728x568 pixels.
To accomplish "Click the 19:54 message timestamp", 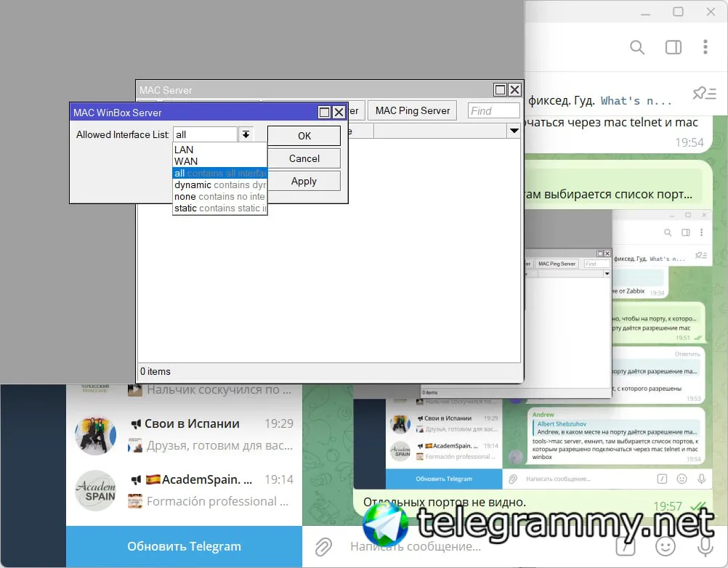I will 689,142.
